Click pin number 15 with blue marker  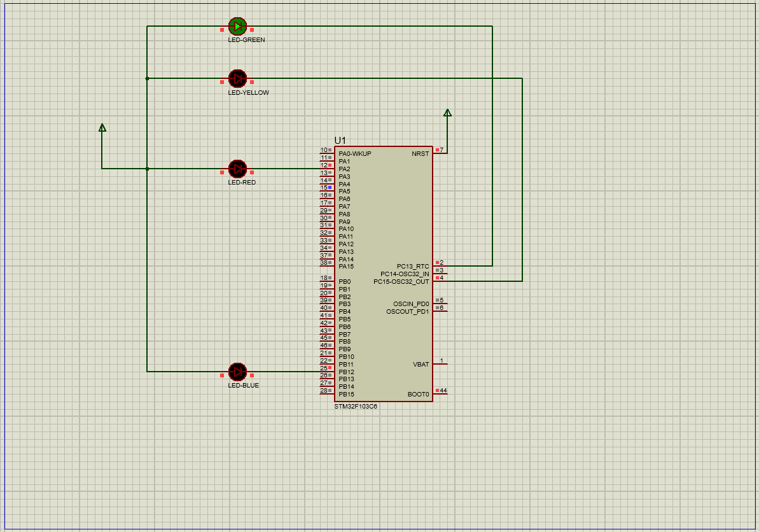324,188
